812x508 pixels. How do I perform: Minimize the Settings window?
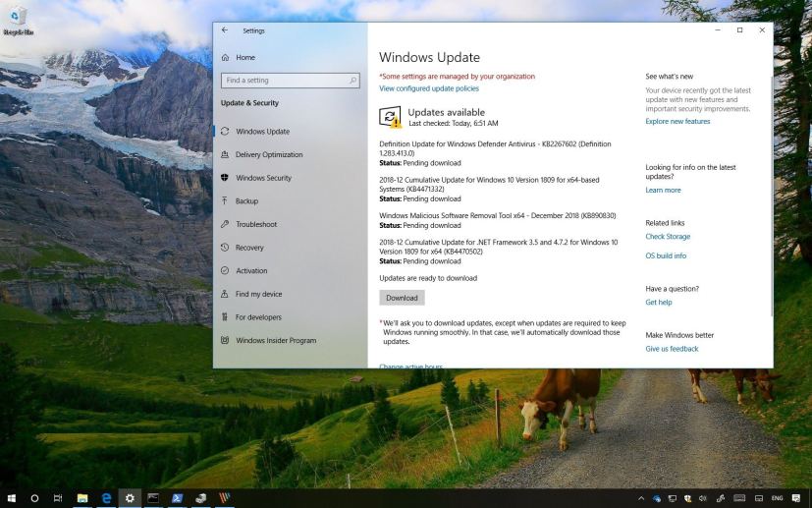click(x=718, y=30)
